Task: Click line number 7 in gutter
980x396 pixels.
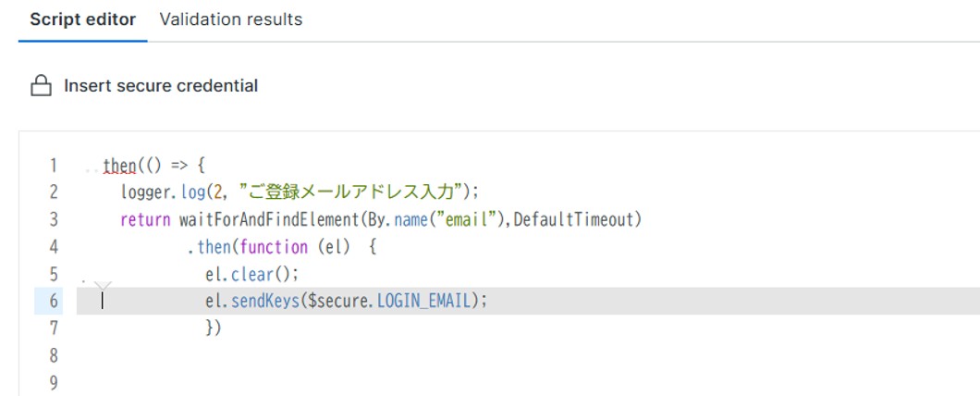Action: tap(54, 328)
